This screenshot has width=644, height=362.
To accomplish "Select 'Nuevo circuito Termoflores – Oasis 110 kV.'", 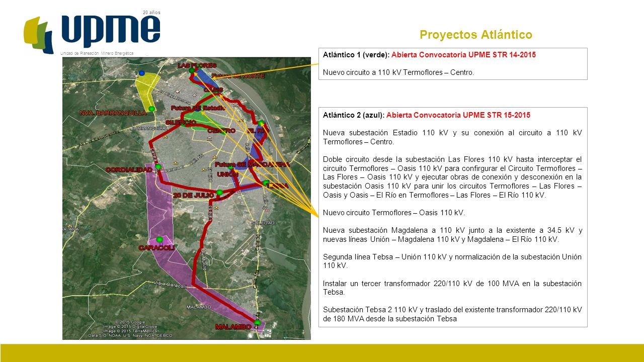I will click(394, 212).
